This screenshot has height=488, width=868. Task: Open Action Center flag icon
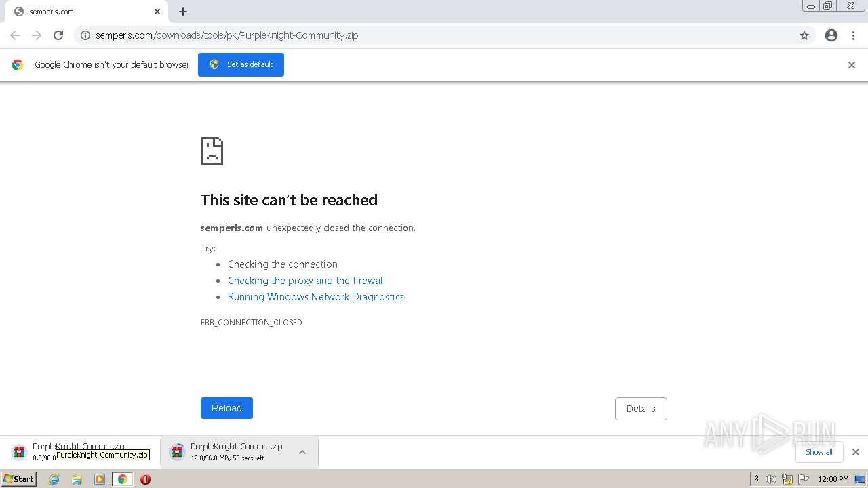pyautogui.click(x=804, y=479)
